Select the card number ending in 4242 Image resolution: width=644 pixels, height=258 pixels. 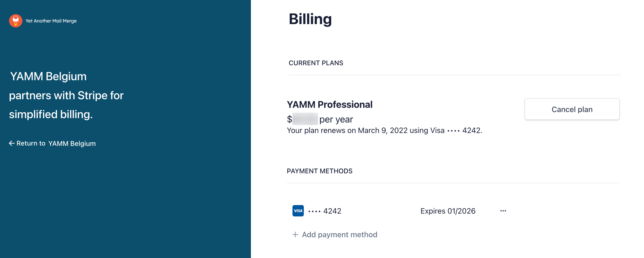[325, 211]
